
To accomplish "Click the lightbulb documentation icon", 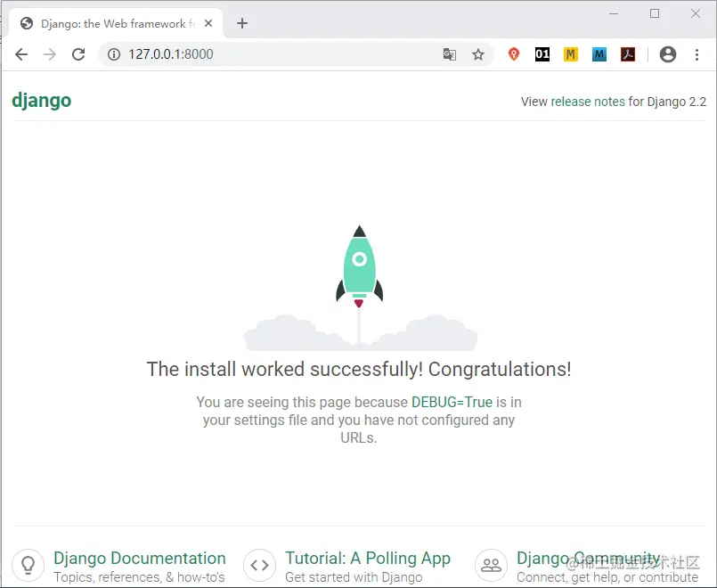I will (28, 566).
